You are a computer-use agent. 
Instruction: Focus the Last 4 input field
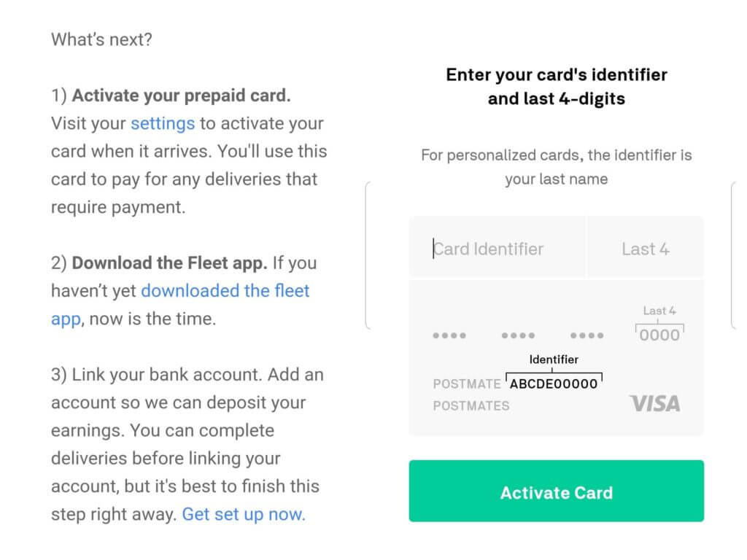coord(646,247)
